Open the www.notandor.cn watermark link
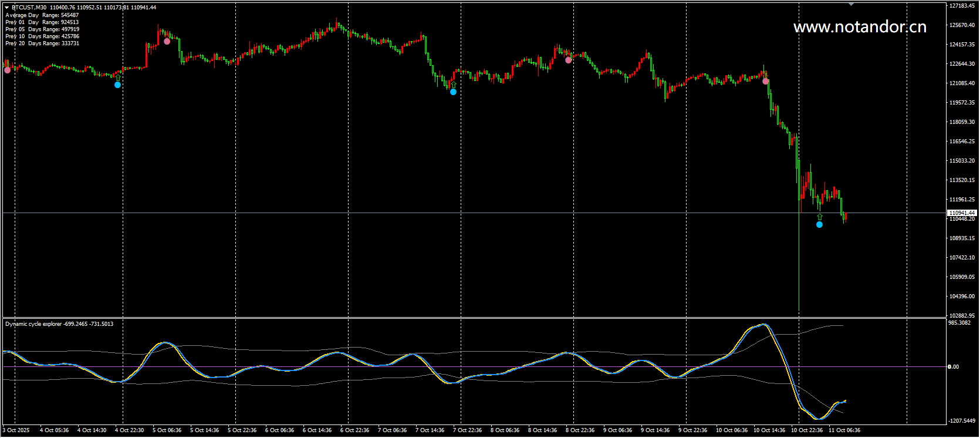Screen dimensions: 980x438 click(859, 27)
